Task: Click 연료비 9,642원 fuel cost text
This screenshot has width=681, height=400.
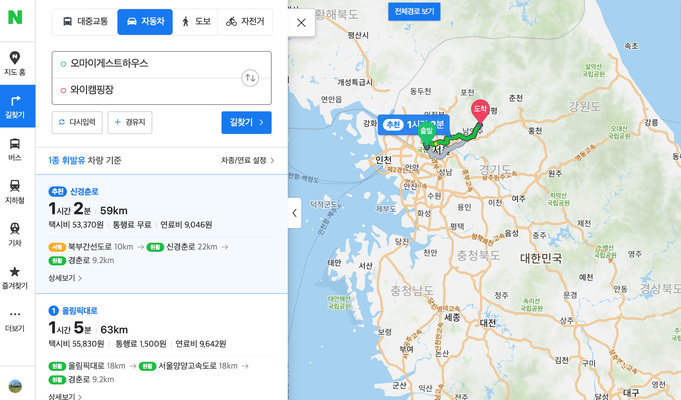Action: point(201,344)
